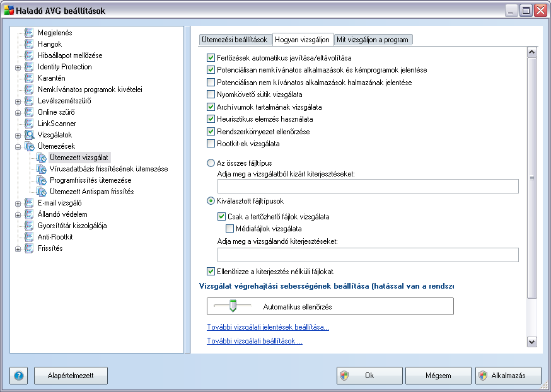The width and height of the screenshot is (551, 392).
Task: Select Ütemezett vizsgálat label in the tree
Action: (x=79, y=158)
